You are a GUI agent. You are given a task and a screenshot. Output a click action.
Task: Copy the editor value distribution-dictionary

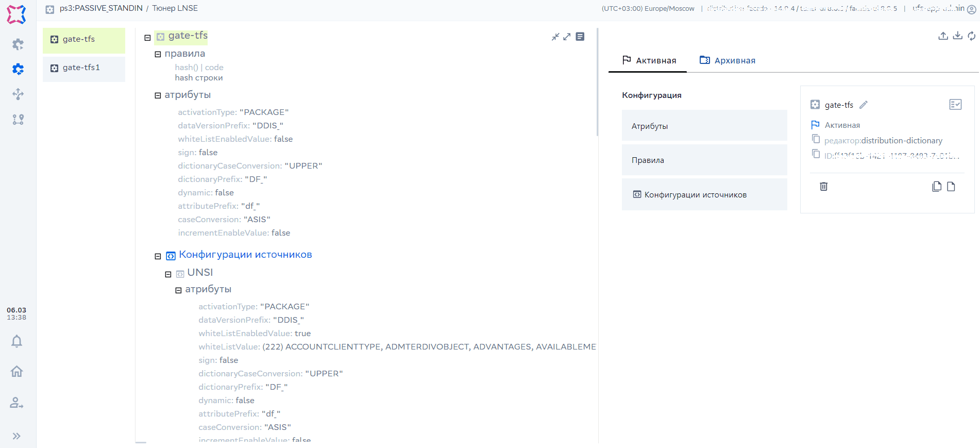pyautogui.click(x=816, y=139)
